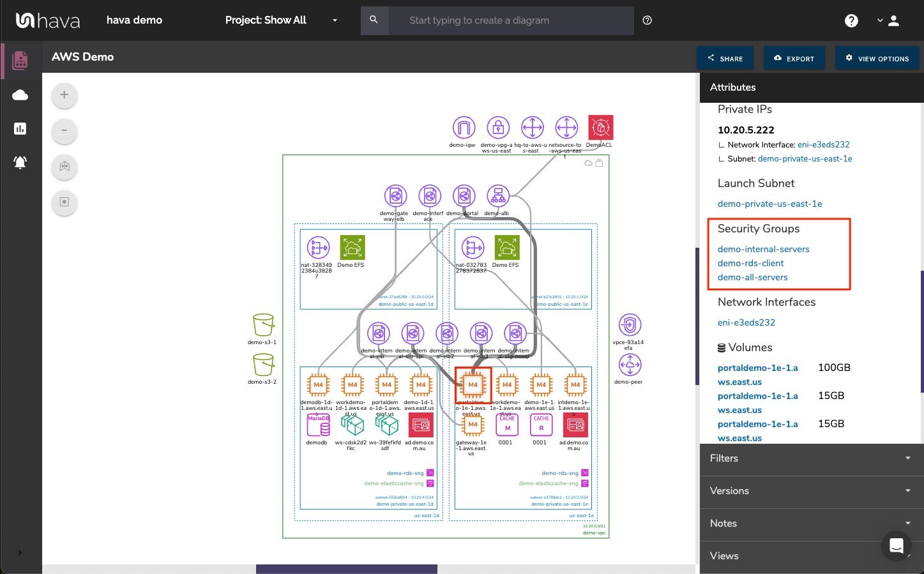Image resolution: width=924 pixels, height=574 pixels.
Task: Open the Environments cloud icon in sidebar
Action: point(20,94)
